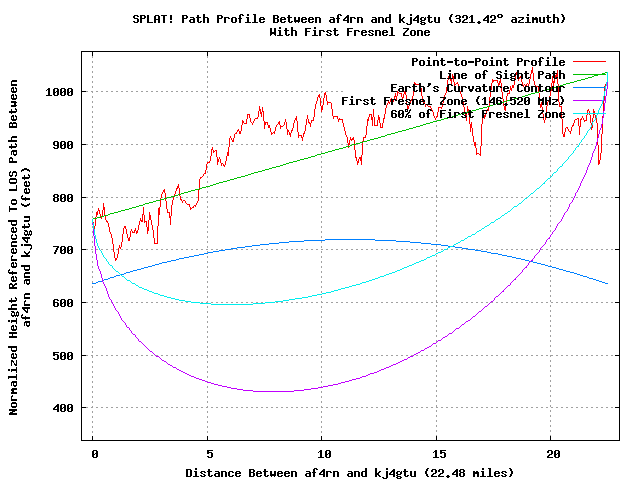
Task: Click the red legend line sample
Action: [x=589, y=62]
